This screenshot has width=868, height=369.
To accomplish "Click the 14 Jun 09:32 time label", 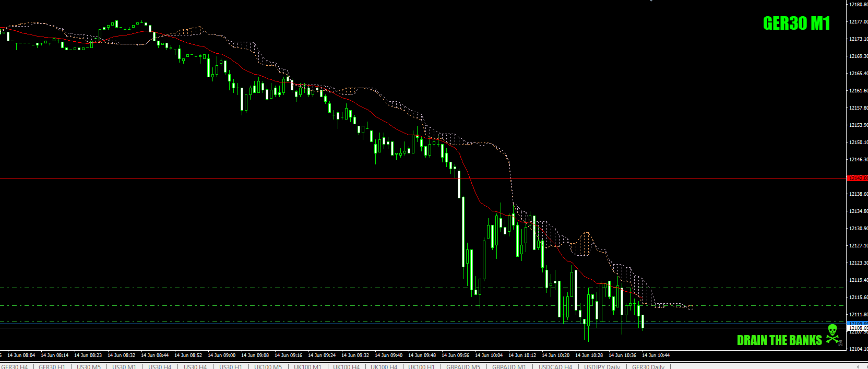I will click(355, 355).
